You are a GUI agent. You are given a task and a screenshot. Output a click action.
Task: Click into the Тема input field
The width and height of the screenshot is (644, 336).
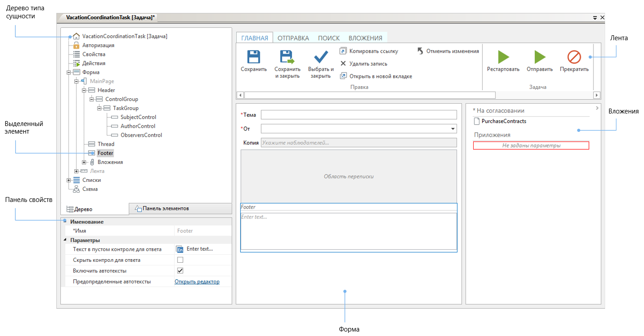pyautogui.click(x=359, y=115)
